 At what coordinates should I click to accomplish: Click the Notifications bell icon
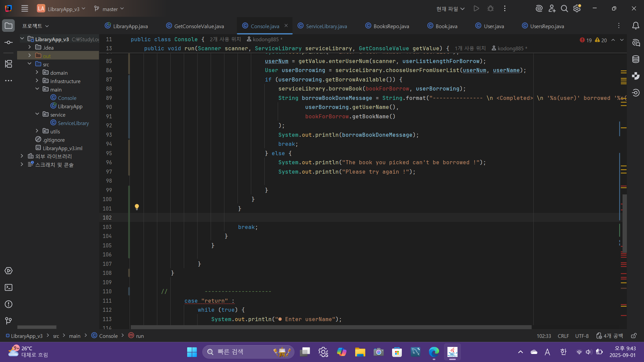[x=636, y=26]
